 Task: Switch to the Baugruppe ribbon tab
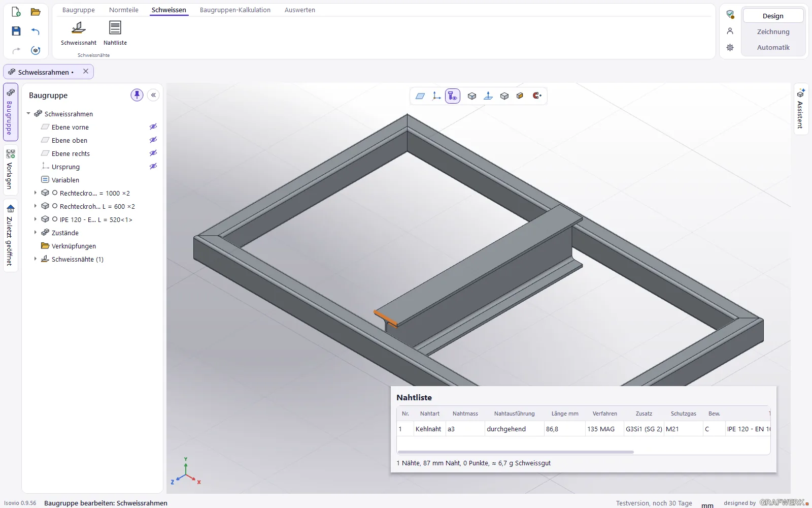(79, 10)
